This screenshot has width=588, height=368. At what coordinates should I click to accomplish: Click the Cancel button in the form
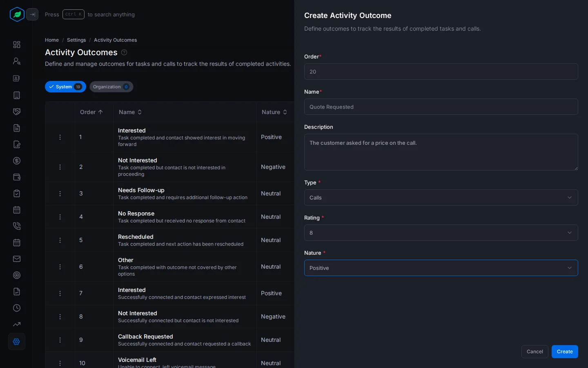pyautogui.click(x=535, y=352)
